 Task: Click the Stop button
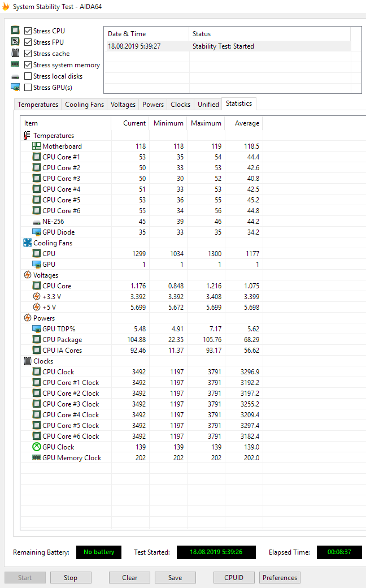tap(71, 577)
